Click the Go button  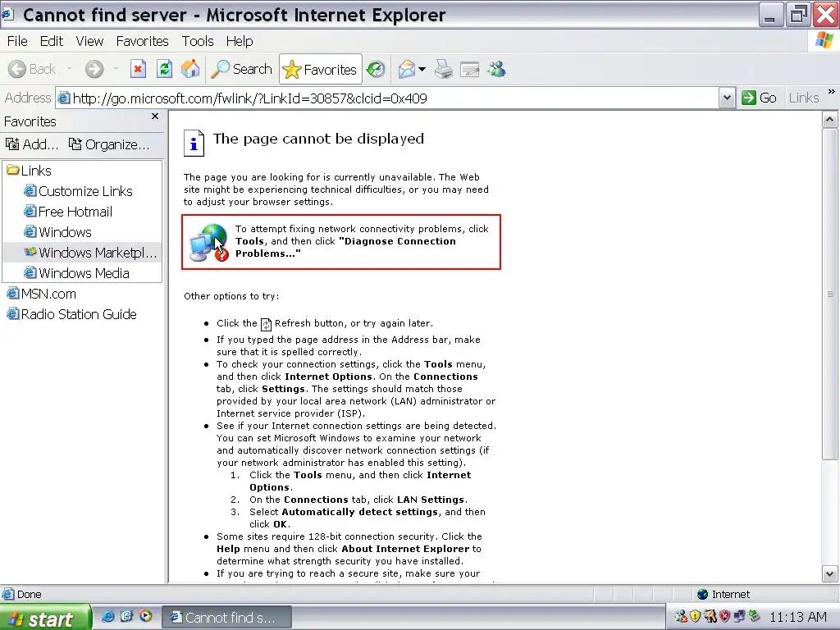pyautogui.click(x=759, y=98)
